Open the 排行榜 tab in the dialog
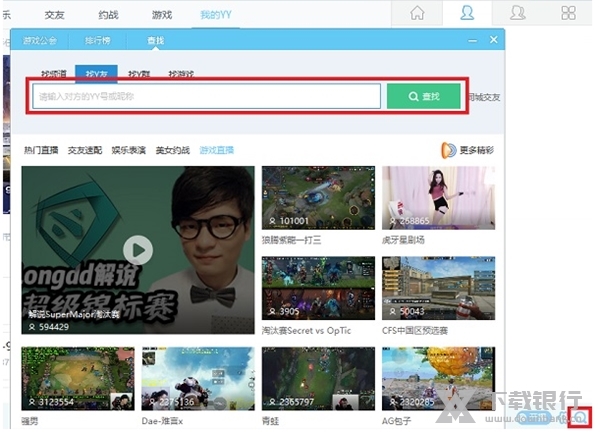Image resolution: width=600 pixels, height=432 pixels. tap(98, 41)
